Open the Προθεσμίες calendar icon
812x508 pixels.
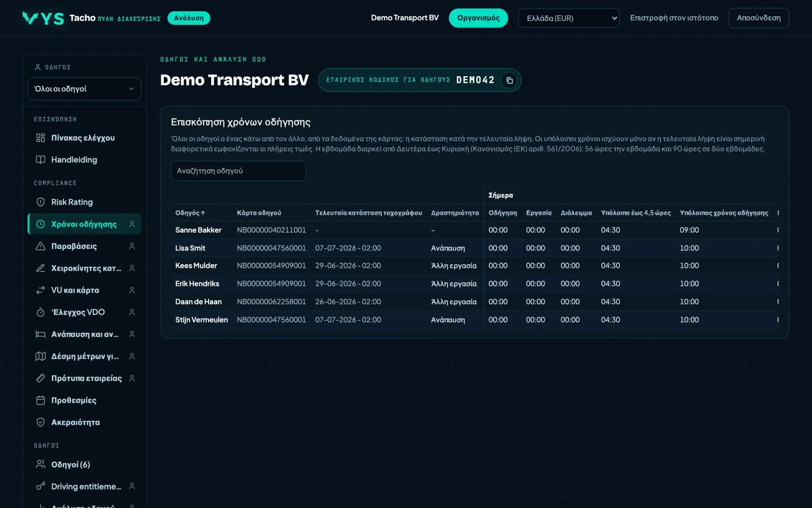(41, 400)
